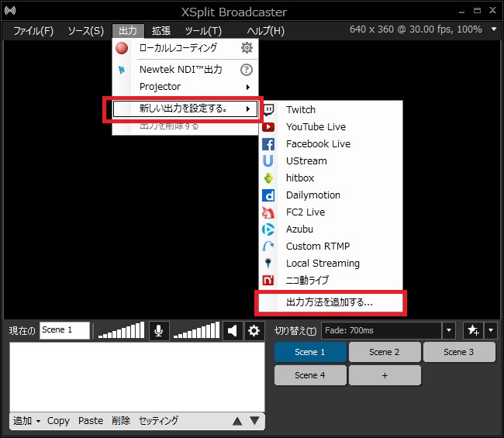This screenshot has height=438, width=504.
Task: Click the hitbox logo icon
Action: [x=268, y=178]
